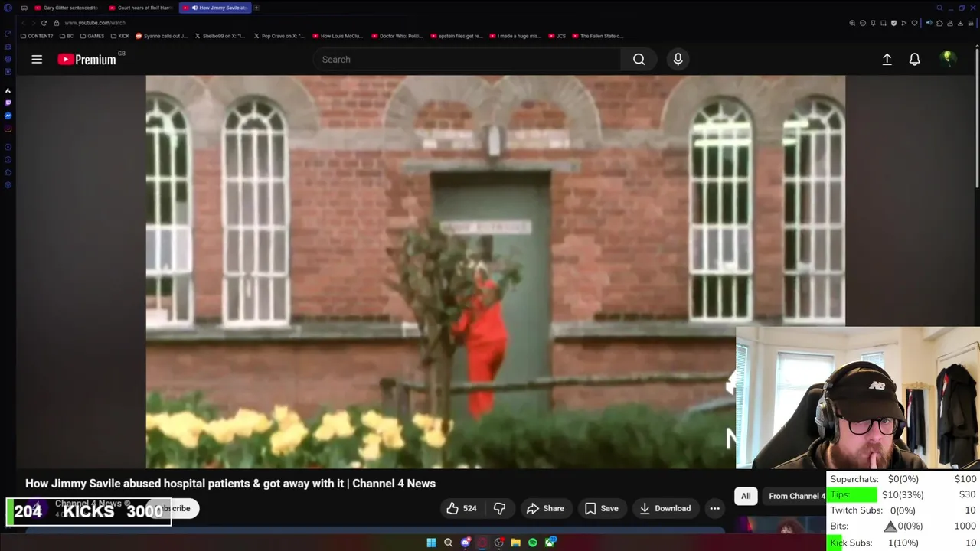The height and width of the screenshot is (551, 980).
Task: Go to the YouTube Premium home logo
Action: [87, 59]
